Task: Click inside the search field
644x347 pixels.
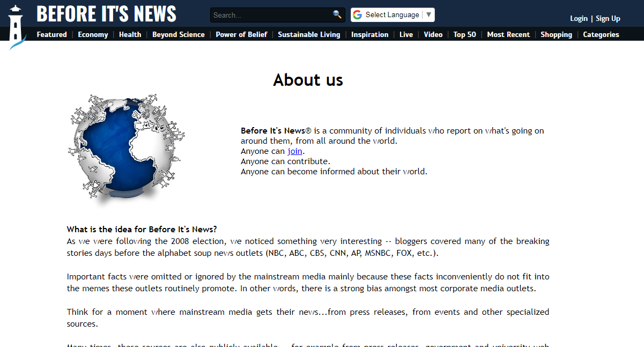Action: point(268,14)
